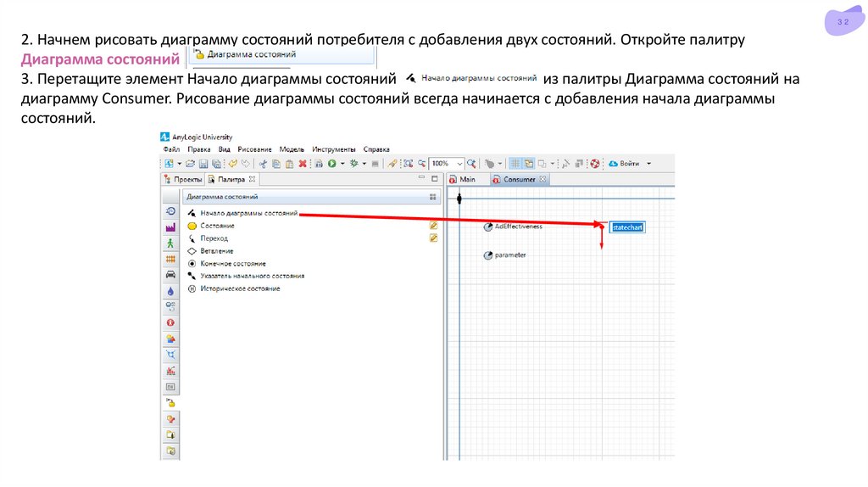Viewport: 868px width, 487px height.
Task: Click the Stop model square icon
Action: point(376,164)
